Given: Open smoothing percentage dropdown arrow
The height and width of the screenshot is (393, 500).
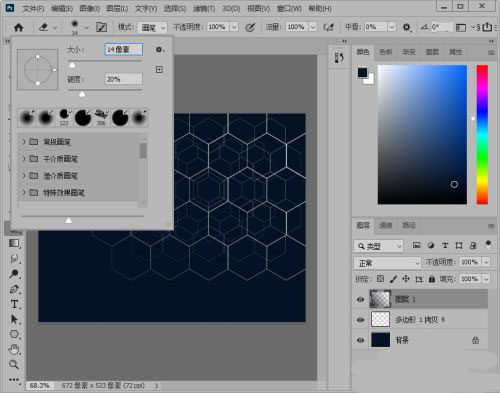Looking at the screenshot, I should 392,27.
